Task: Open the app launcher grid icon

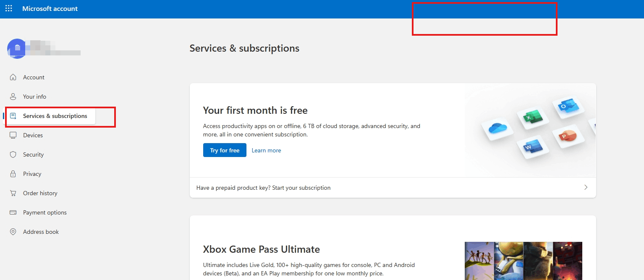Action: click(x=8, y=8)
